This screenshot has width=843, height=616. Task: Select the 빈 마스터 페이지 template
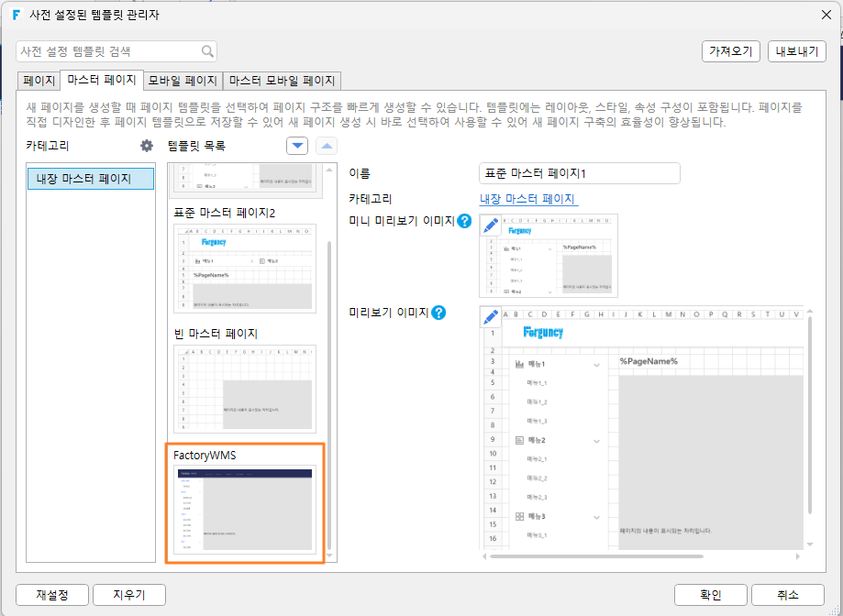tap(245, 389)
